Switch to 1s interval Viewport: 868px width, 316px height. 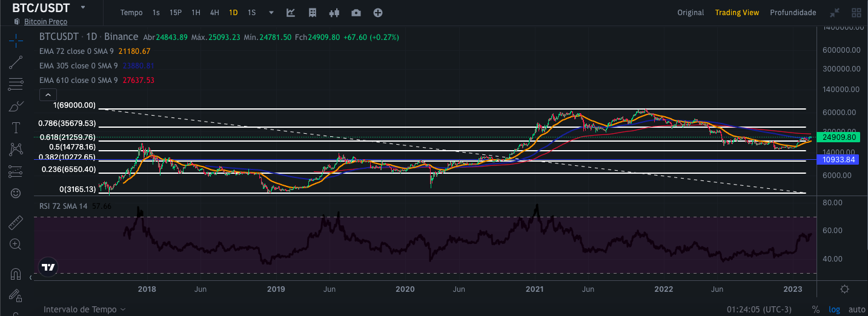click(x=156, y=13)
